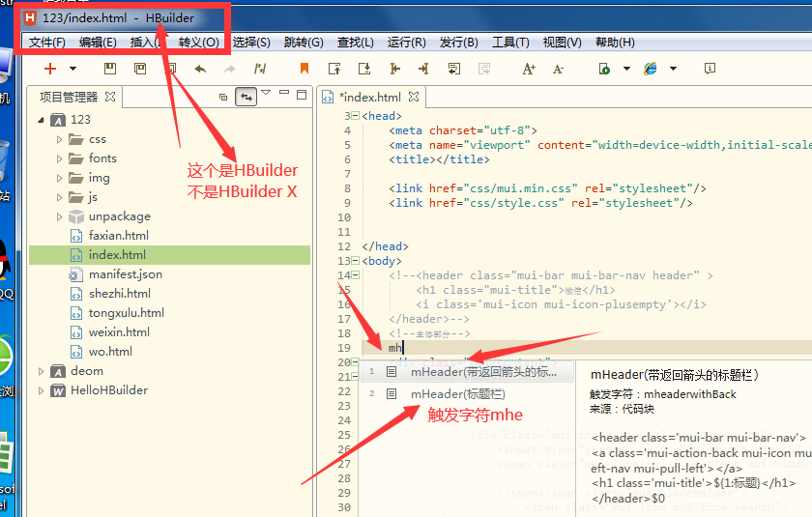Open the 工具(T) menu

(x=510, y=43)
